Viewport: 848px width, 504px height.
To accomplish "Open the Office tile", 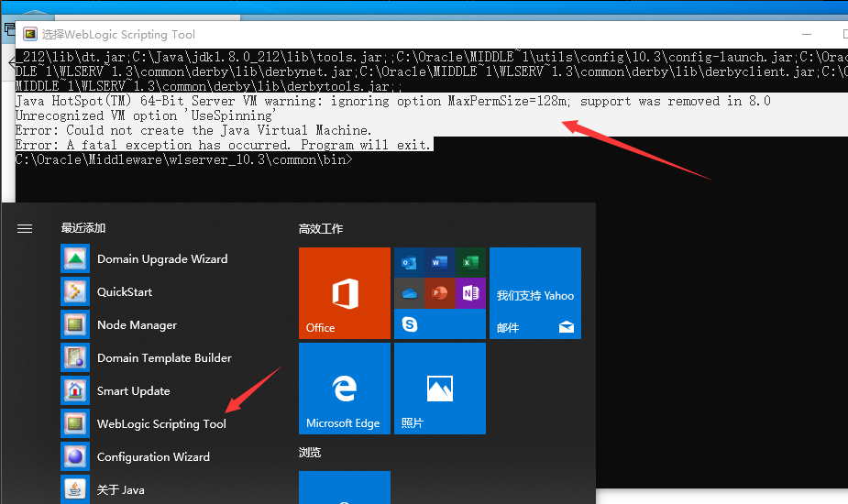I will pos(345,293).
